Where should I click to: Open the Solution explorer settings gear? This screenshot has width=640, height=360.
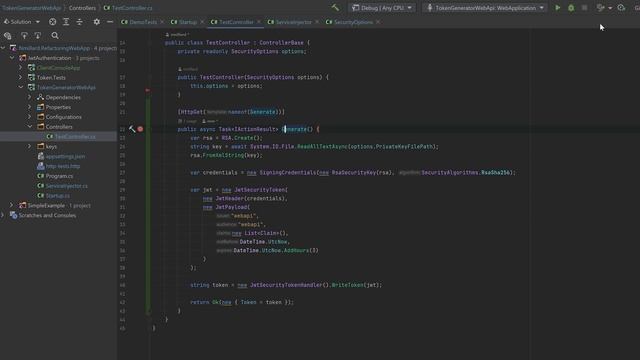tap(96, 22)
